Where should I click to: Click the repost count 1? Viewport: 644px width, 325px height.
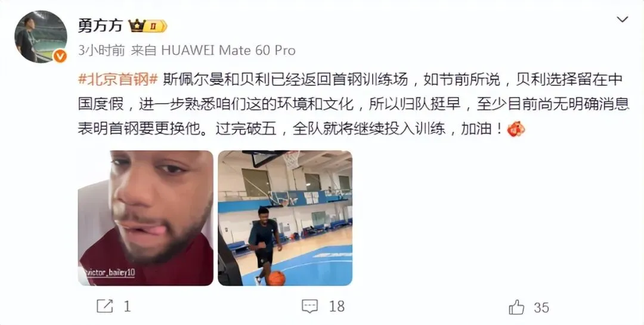click(127, 307)
